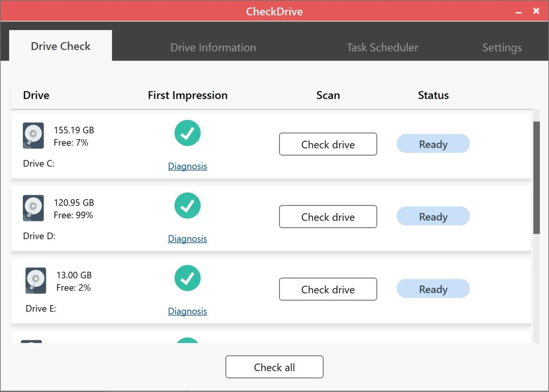Click Check drive for Drive E
The width and height of the screenshot is (549, 392).
coord(328,289)
